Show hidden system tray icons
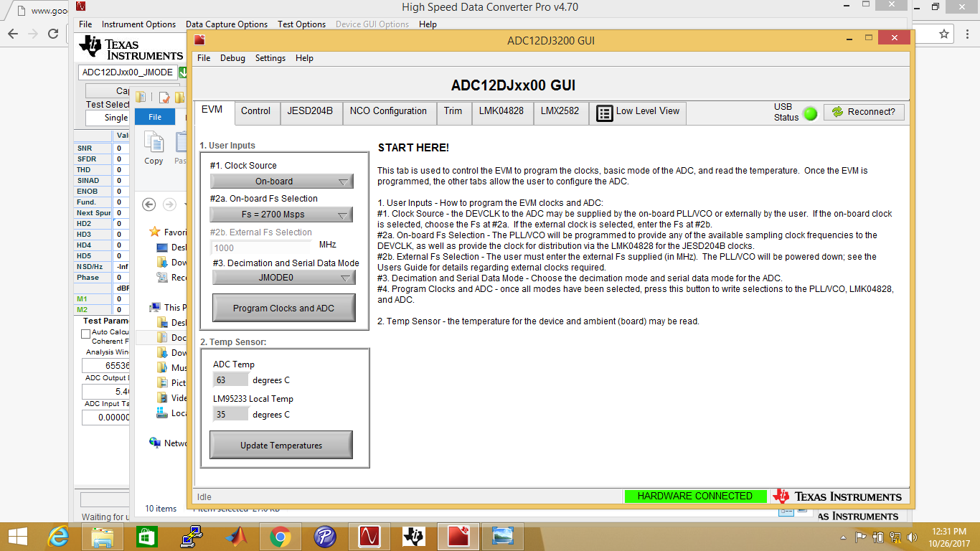 pos(843,537)
